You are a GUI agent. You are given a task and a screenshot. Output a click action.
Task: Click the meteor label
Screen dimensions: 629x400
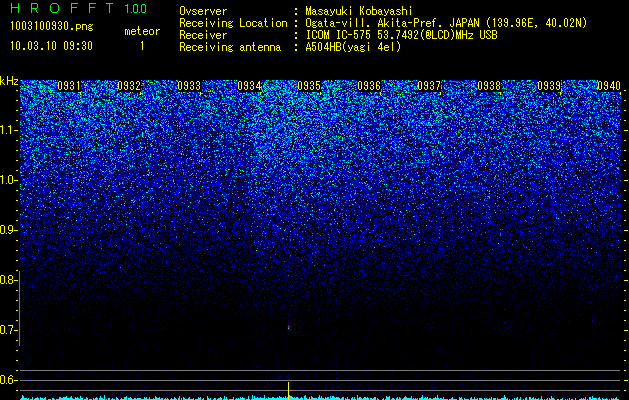(142, 31)
